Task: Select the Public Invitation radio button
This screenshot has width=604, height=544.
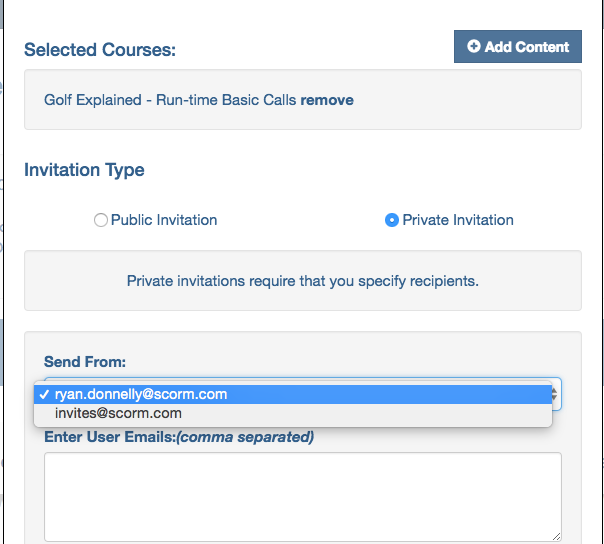Action: pos(100,220)
